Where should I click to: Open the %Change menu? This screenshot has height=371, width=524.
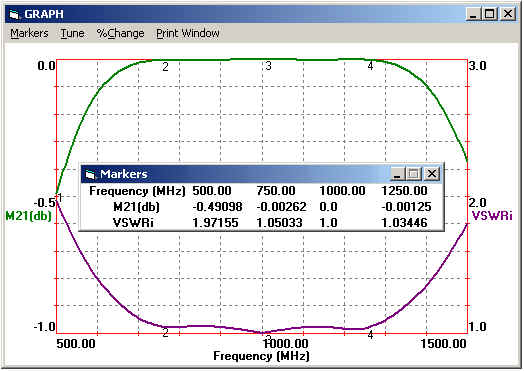(x=120, y=33)
